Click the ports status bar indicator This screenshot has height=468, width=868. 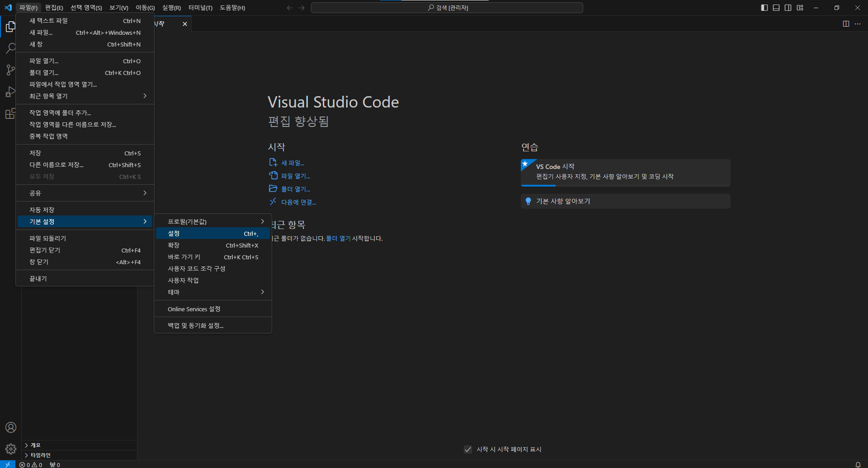click(55, 464)
